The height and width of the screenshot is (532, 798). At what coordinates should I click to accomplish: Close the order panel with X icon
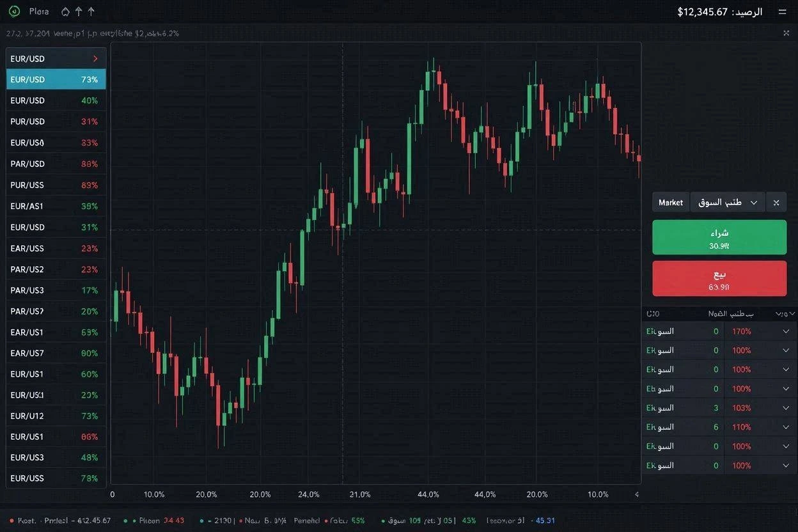(x=776, y=203)
